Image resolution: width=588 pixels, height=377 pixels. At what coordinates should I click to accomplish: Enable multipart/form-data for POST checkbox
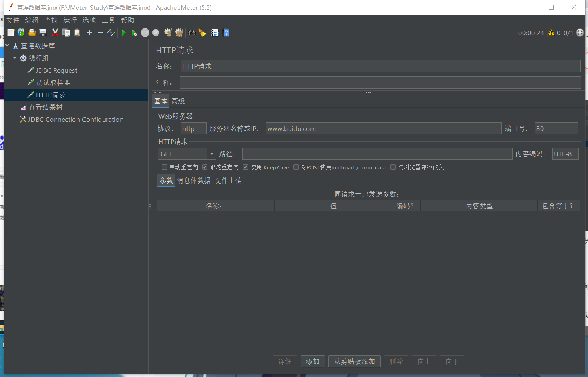[x=296, y=167]
